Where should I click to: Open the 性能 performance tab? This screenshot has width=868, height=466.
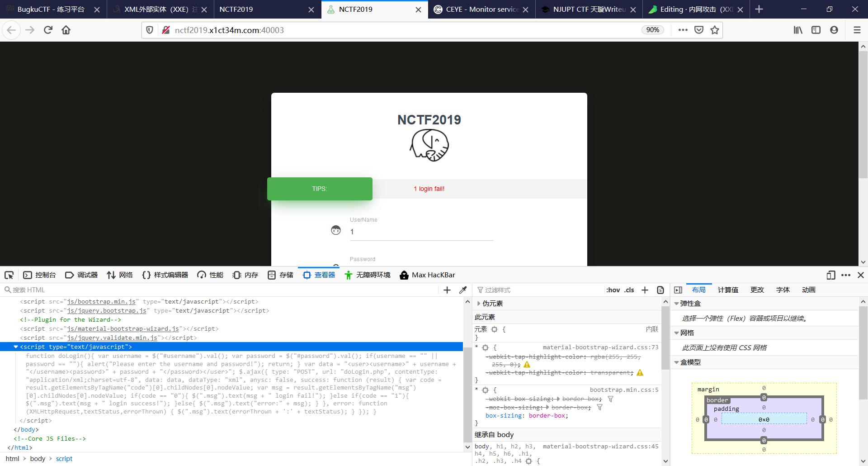(x=211, y=275)
